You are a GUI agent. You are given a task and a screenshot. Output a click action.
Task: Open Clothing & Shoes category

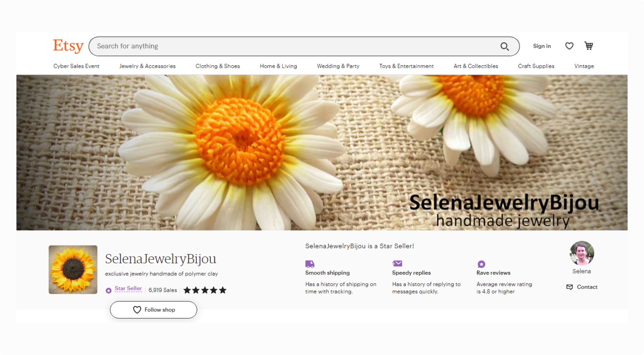pyautogui.click(x=218, y=66)
